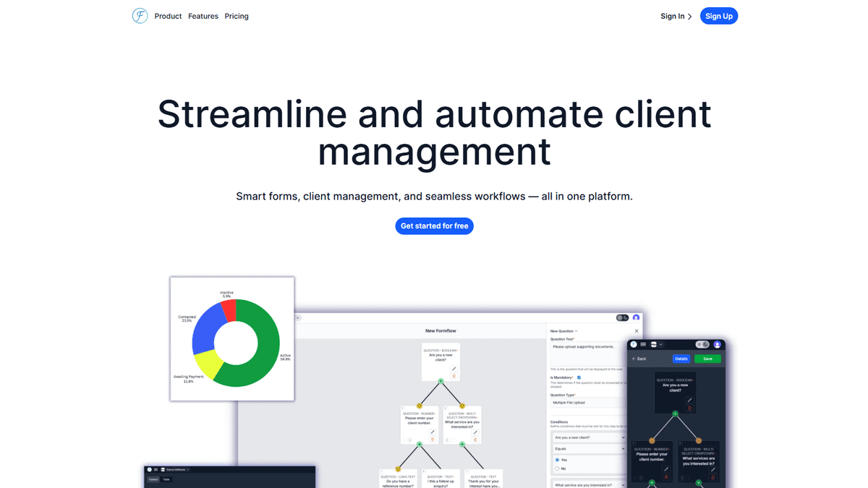
Task: Click the green plus icon below 'Are you a new client?'
Action: pos(441,381)
